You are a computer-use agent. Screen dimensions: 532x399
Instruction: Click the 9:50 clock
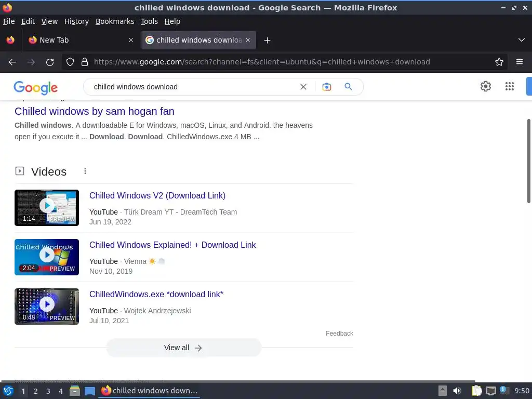point(522,391)
